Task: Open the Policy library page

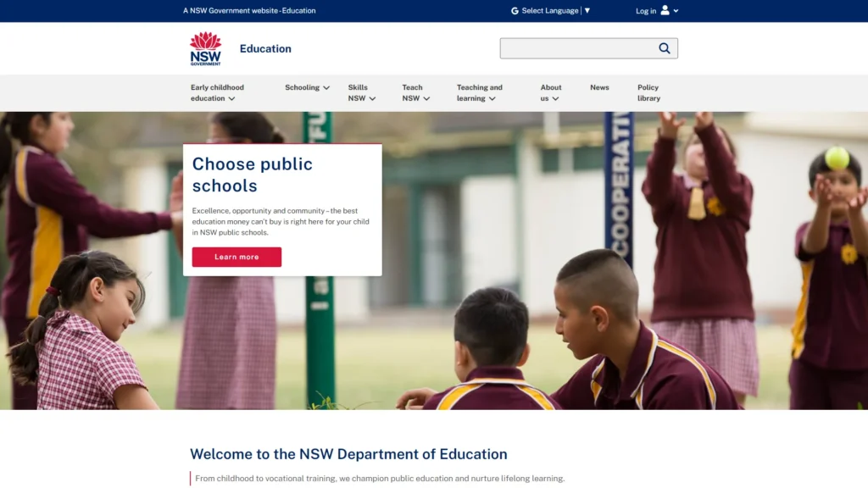Action: click(x=648, y=93)
